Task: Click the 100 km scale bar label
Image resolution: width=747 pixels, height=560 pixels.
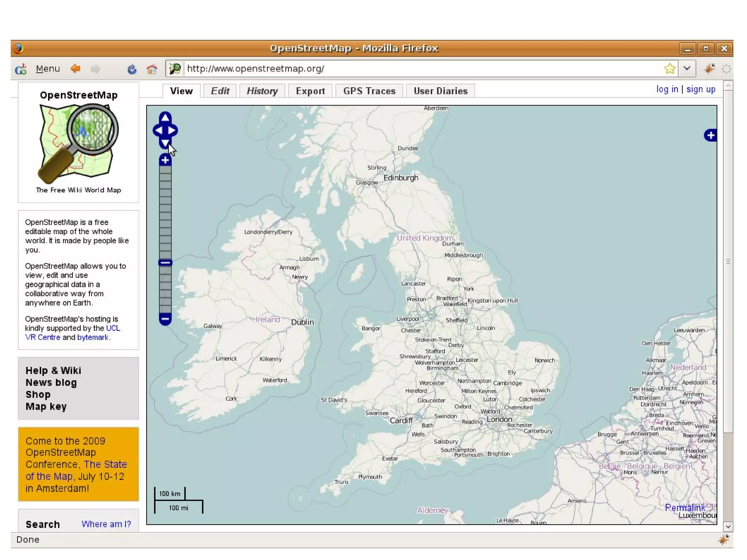Action: pos(170,494)
